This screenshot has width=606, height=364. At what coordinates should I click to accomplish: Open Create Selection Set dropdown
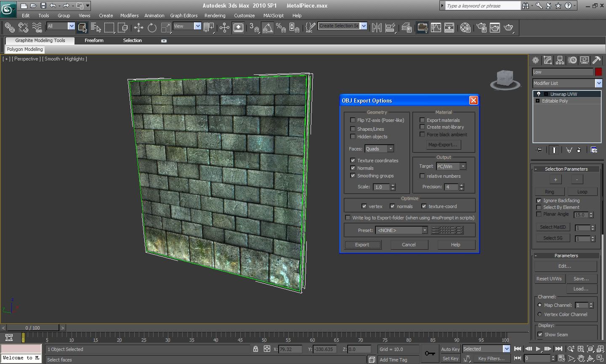pos(343,26)
